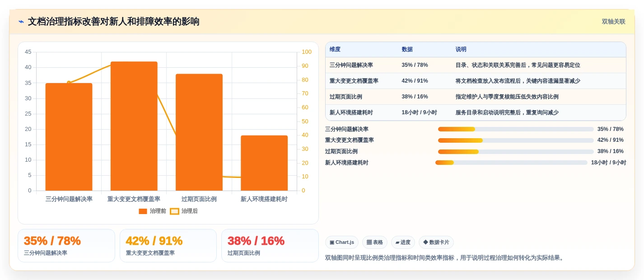Click the 三分钟问题解决率 progress bar
Image resolution: width=644 pixels, height=280 pixels.
point(516,129)
